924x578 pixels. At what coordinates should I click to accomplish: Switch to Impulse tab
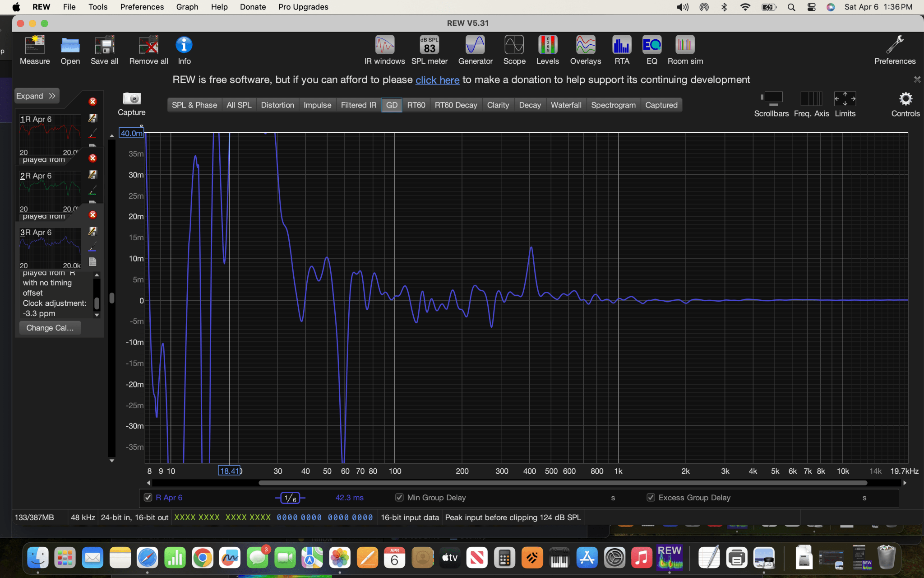pyautogui.click(x=317, y=105)
